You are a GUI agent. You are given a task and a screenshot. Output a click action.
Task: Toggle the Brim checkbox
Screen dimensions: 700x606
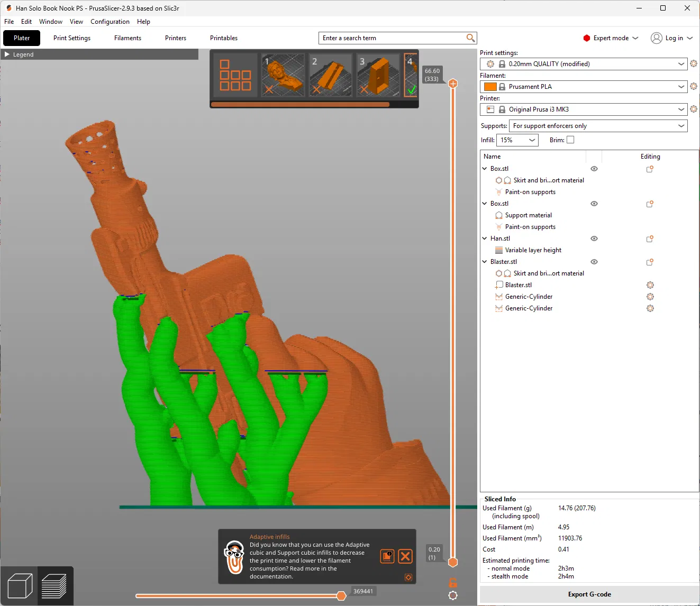pos(570,140)
